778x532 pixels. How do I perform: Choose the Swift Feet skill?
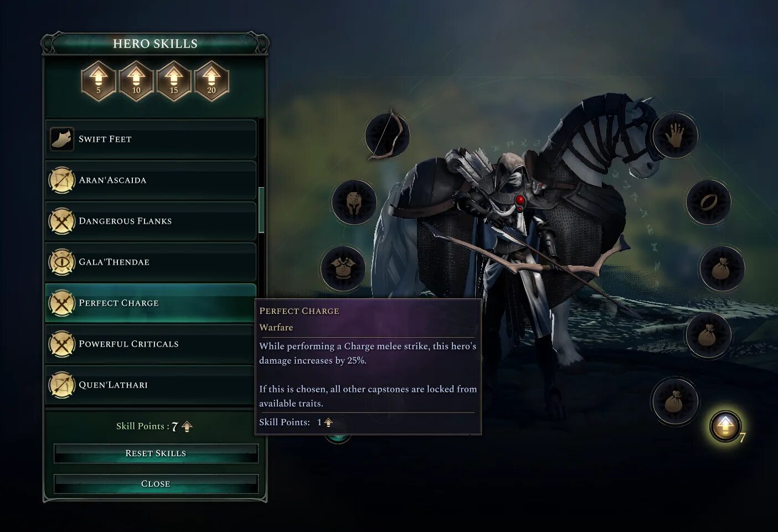pyautogui.click(x=151, y=139)
